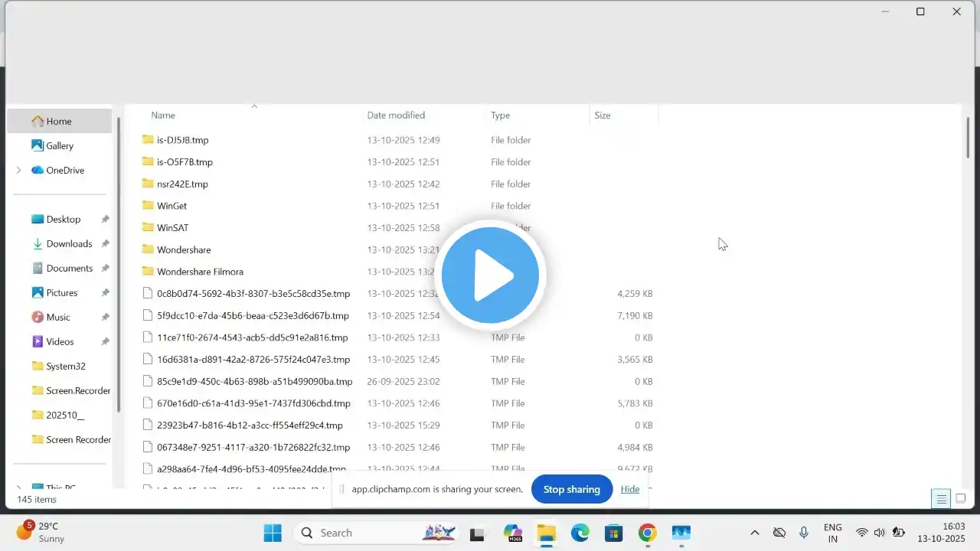
Task: Open the Music sidebar icon
Action: (38, 317)
